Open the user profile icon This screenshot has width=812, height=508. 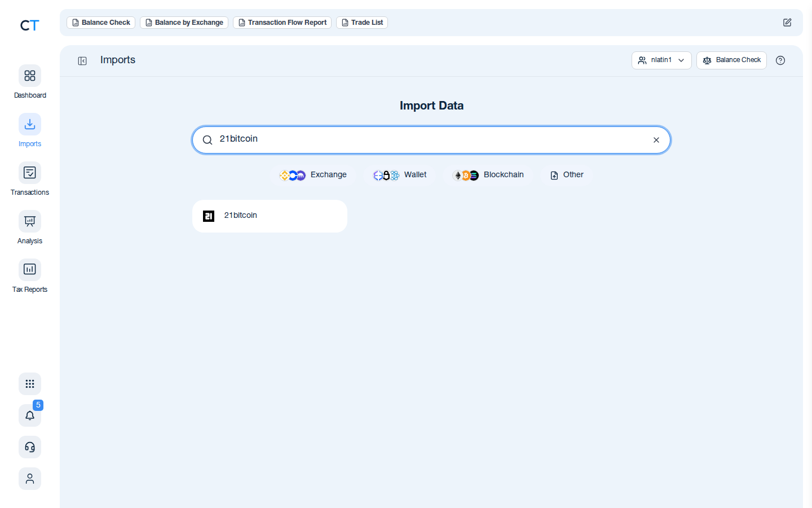point(30,479)
